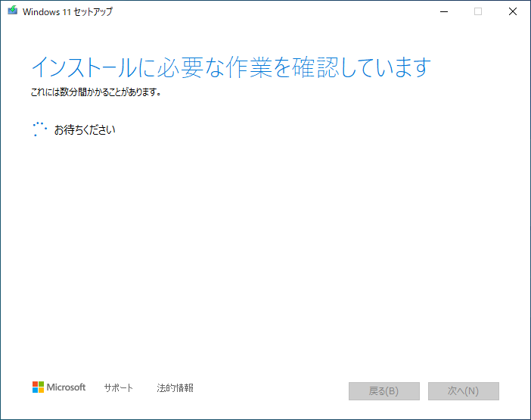Open the サポート link

pos(118,387)
